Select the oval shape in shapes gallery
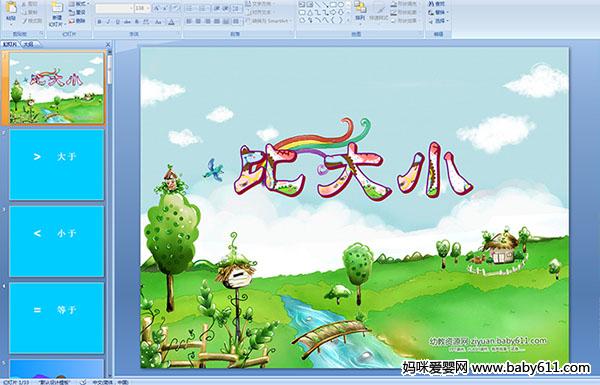600x385 pixels. tap(341, 5)
